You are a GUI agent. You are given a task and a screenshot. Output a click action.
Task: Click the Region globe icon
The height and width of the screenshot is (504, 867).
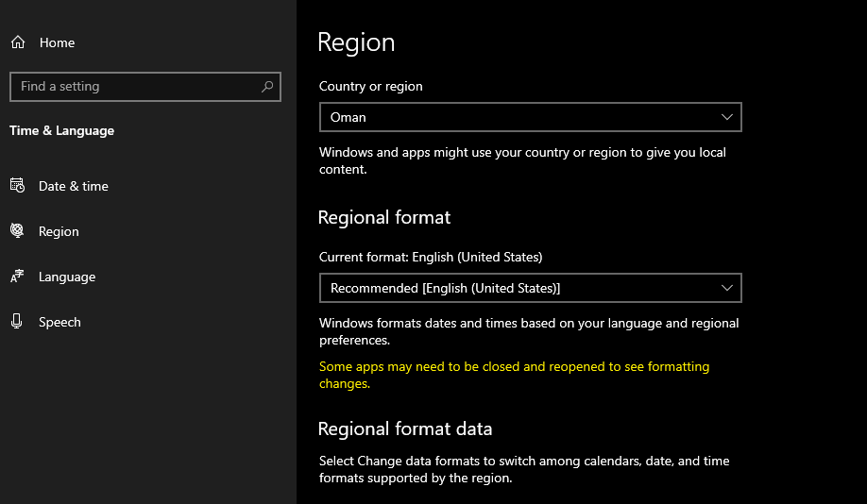[17, 231]
